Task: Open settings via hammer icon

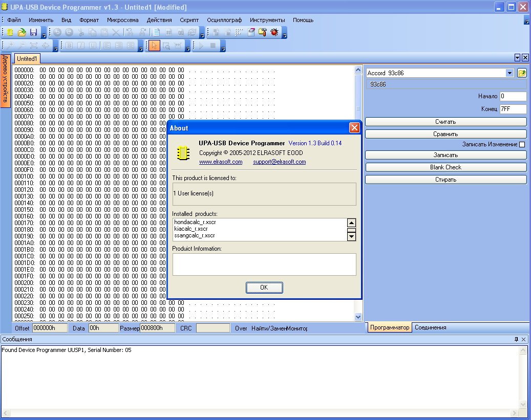Action: (x=263, y=33)
